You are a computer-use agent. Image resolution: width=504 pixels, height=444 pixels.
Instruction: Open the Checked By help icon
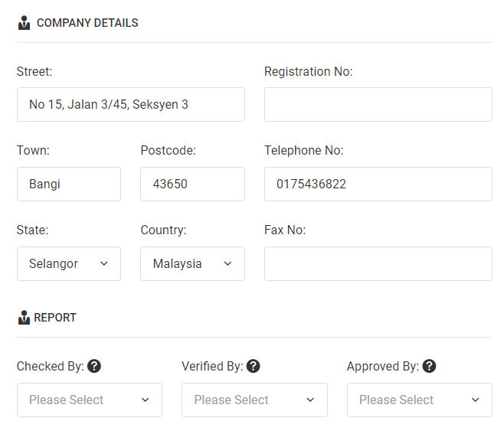pos(94,366)
